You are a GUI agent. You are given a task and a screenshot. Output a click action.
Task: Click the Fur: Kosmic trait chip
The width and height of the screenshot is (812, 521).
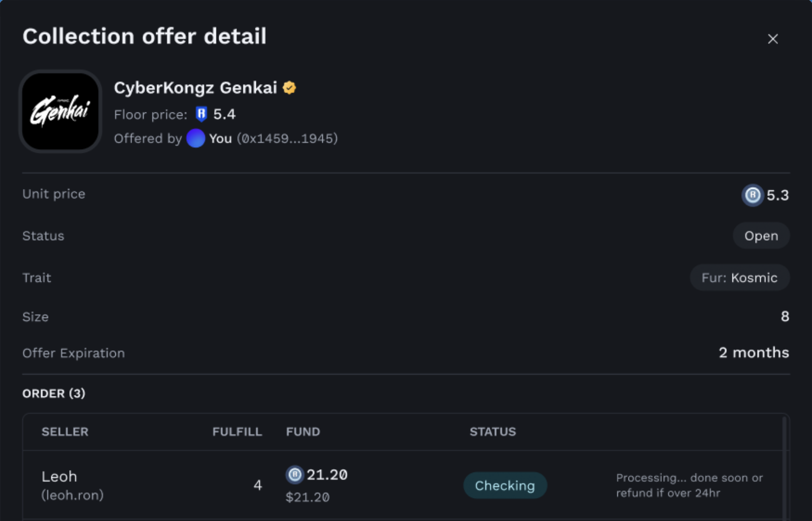(x=739, y=278)
